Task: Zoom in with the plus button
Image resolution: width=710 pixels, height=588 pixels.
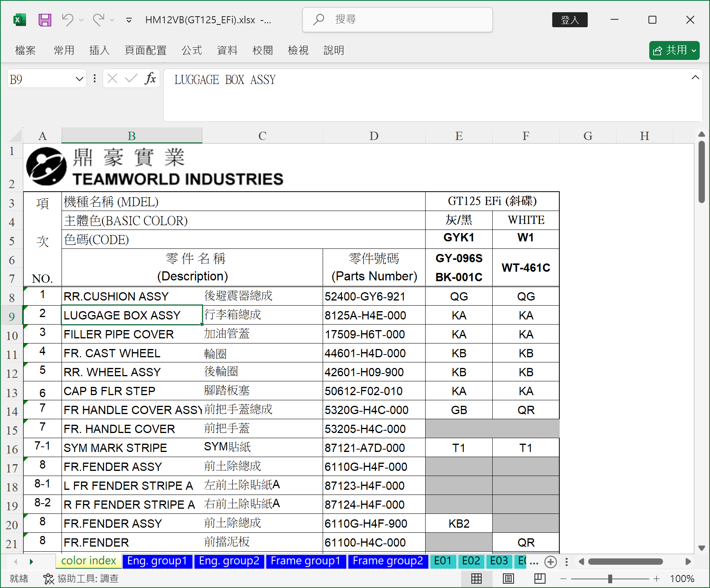Action: tap(656, 579)
